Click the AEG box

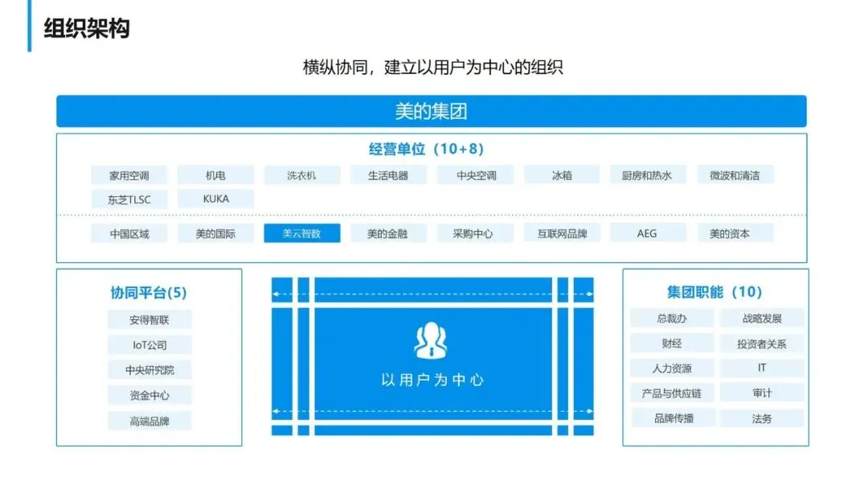point(648,233)
